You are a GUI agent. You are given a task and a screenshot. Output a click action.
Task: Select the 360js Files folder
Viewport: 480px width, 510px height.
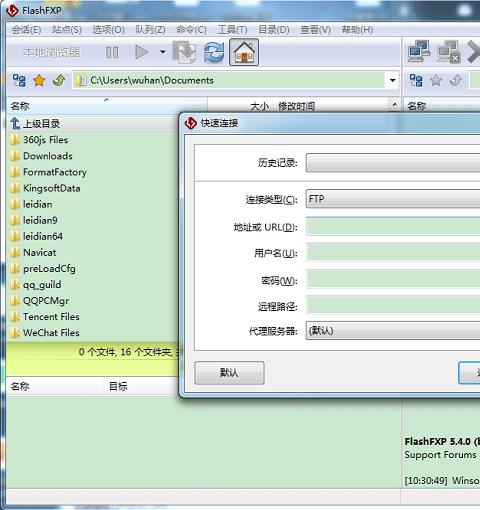pyautogui.click(x=93, y=140)
